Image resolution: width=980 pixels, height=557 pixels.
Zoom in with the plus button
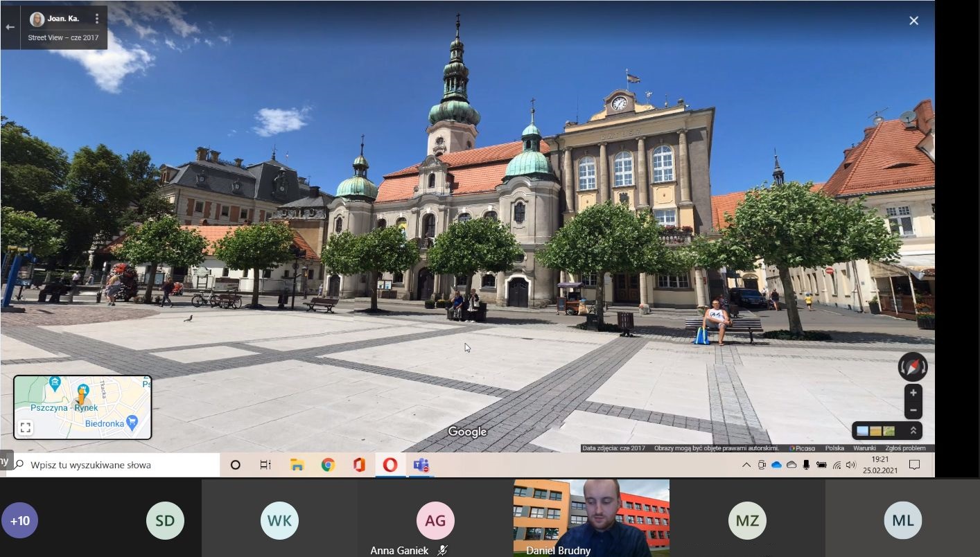913,393
